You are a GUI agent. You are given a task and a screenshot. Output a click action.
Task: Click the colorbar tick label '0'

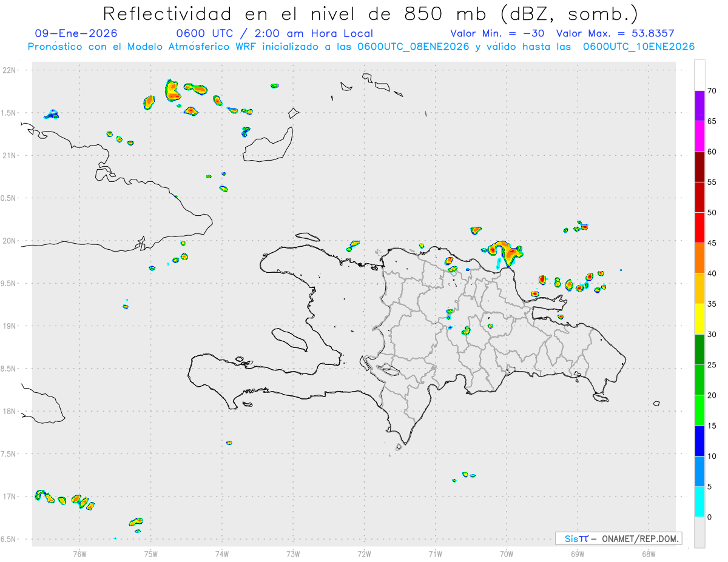tap(710, 517)
